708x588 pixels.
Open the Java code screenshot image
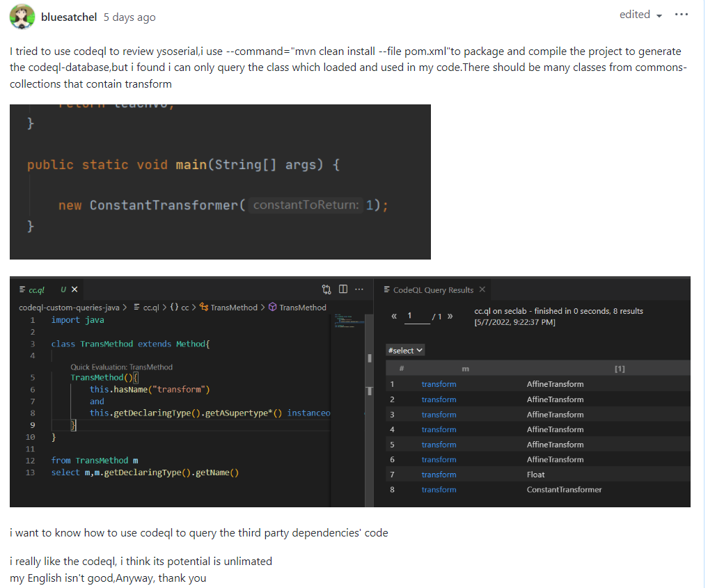(221, 182)
